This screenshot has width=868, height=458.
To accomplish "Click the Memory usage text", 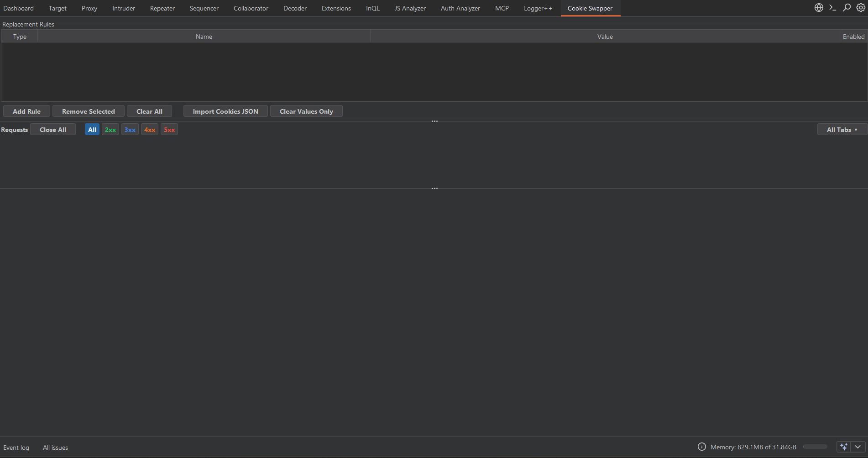I will [x=753, y=447].
